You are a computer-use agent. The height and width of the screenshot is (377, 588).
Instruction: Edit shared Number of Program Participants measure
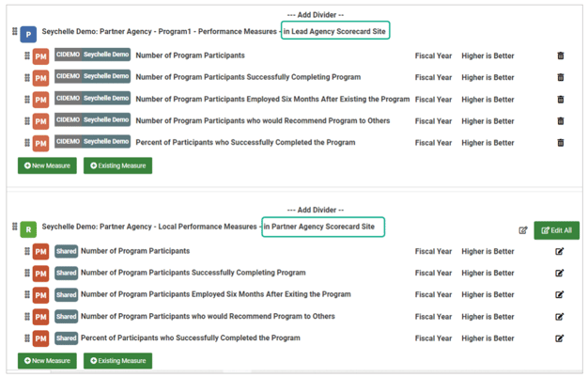(x=560, y=251)
